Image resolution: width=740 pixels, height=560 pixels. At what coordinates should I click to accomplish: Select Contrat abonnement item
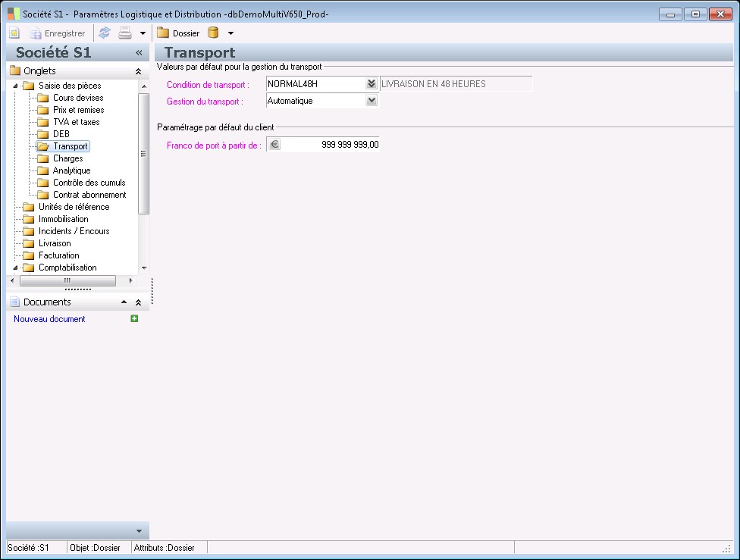[x=89, y=195]
